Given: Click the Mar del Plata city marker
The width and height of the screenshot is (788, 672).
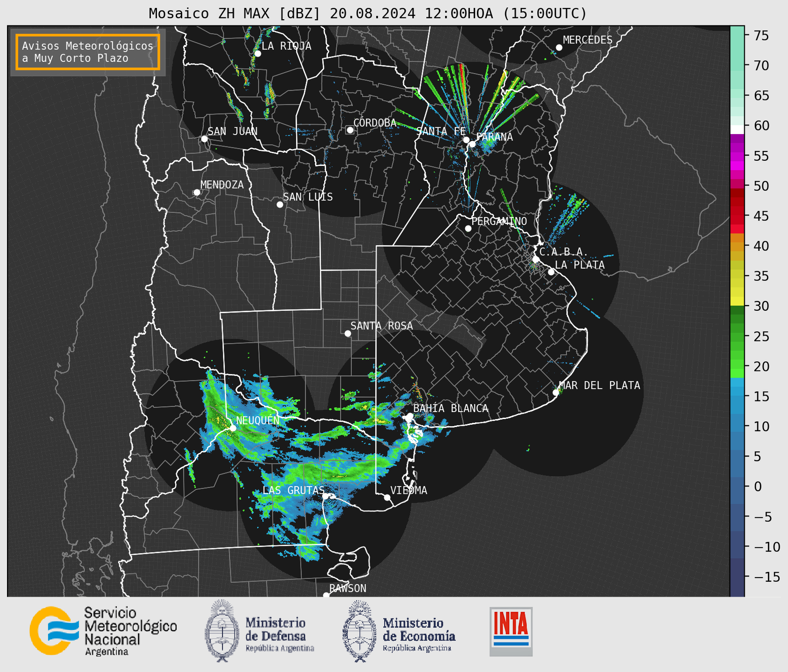Looking at the screenshot, I should click(x=556, y=393).
